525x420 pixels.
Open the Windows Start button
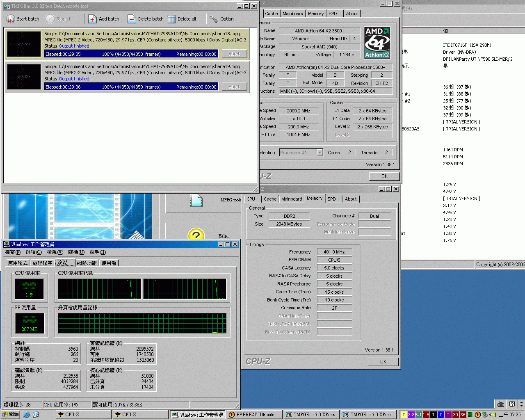pos(11,415)
